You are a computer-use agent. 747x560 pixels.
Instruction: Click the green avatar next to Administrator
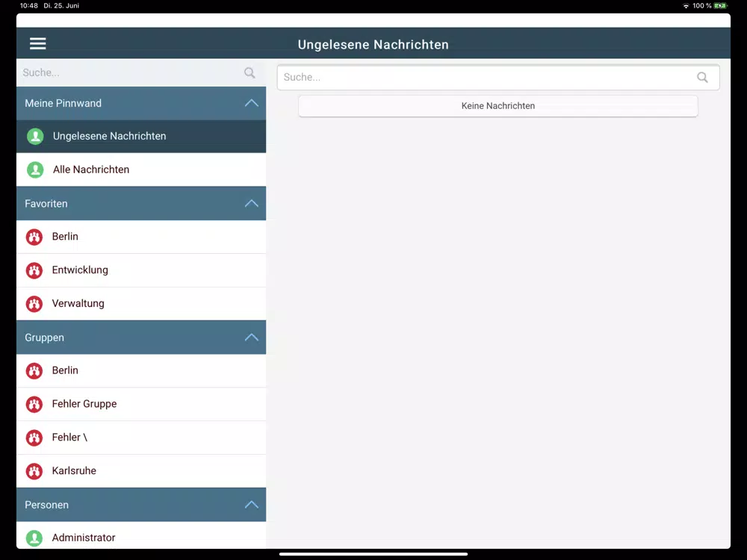(x=34, y=538)
